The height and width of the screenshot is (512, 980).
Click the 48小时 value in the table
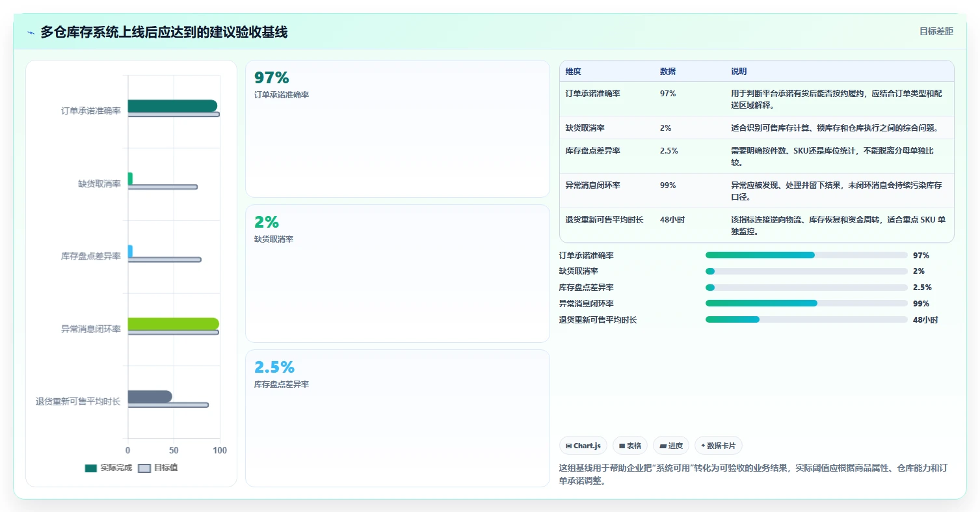tap(672, 220)
